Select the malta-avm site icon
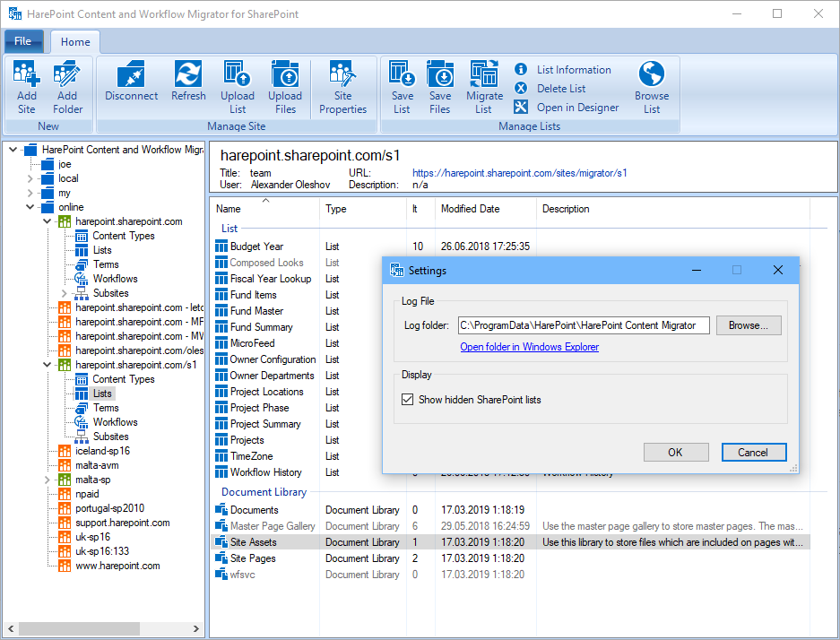 65,465
